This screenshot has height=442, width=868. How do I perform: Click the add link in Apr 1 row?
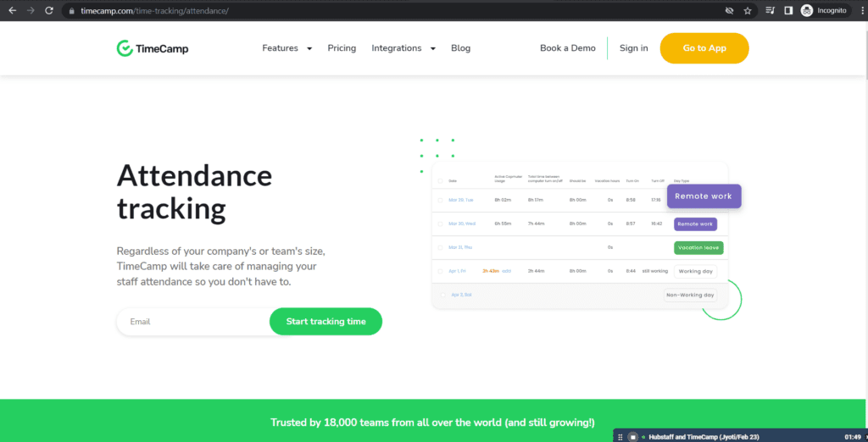(x=507, y=271)
